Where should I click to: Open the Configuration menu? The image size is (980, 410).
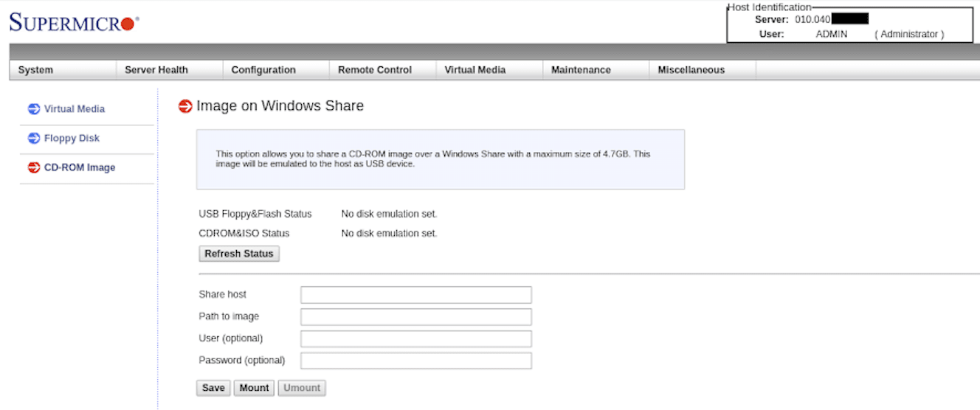(x=263, y=70)
